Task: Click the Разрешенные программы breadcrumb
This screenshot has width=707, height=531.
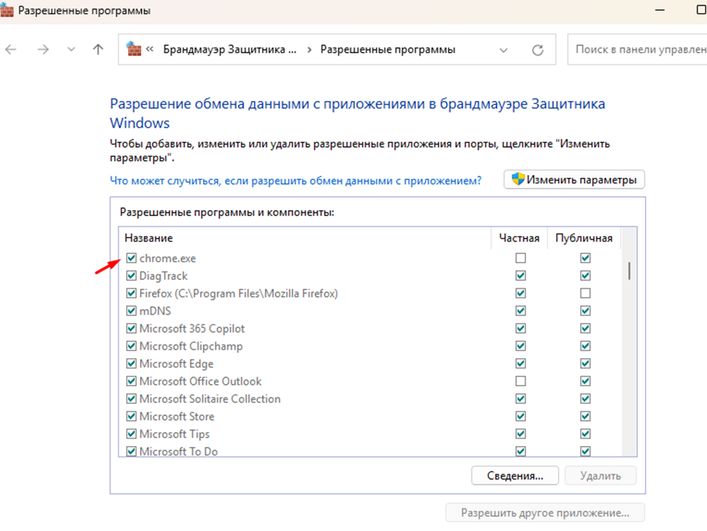Action: tap(388, 49)
